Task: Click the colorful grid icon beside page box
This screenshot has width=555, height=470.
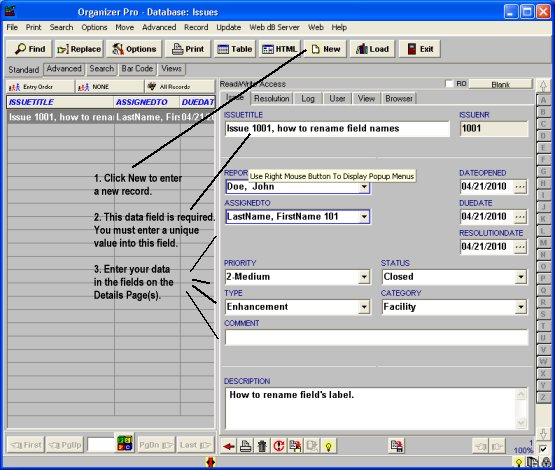Action: 125,443
